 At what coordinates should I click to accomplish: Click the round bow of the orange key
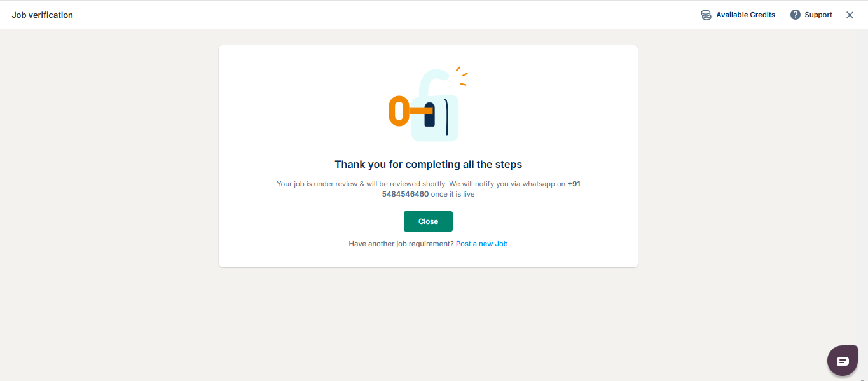coord(398,111)
